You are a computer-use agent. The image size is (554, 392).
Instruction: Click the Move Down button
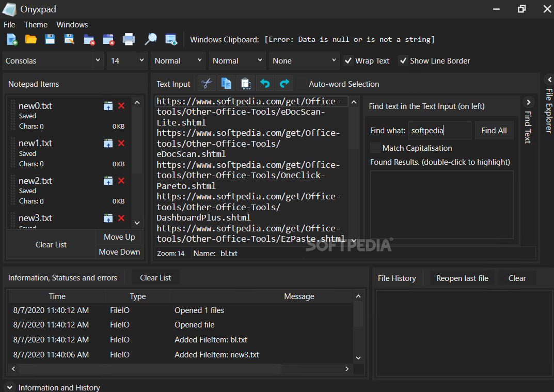(119, 252)
